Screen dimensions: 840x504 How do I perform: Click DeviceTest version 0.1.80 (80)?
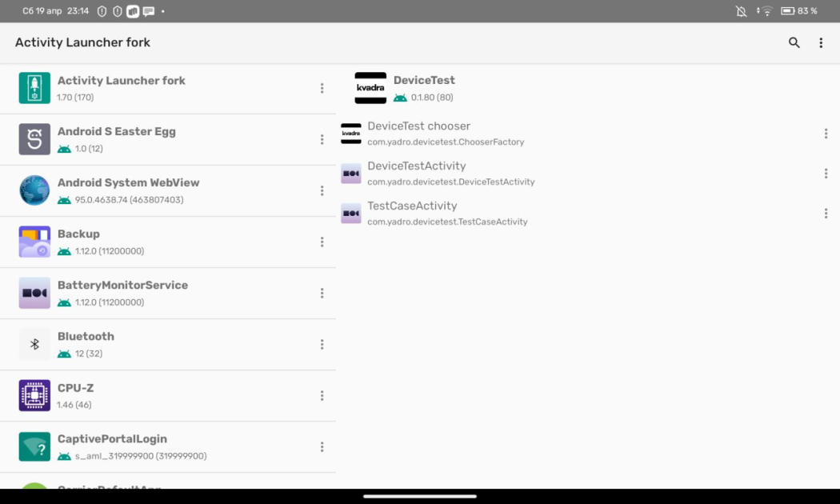point(432,98)
